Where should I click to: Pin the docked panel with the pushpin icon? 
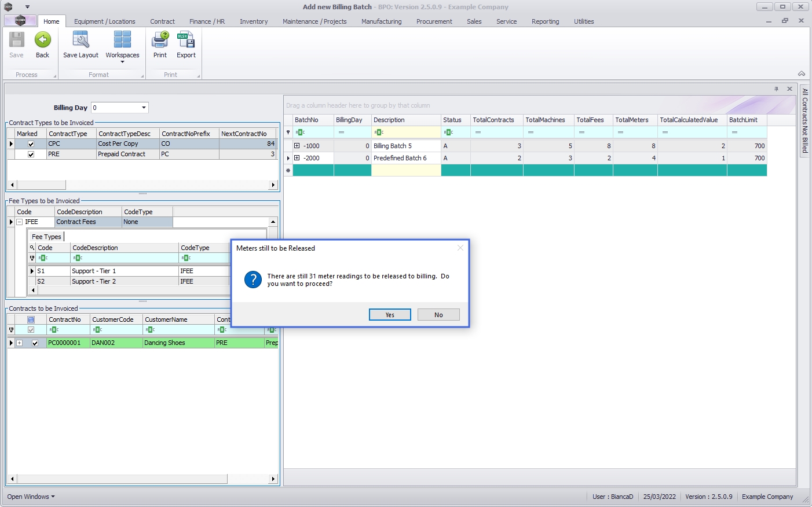tap(776, 89)
